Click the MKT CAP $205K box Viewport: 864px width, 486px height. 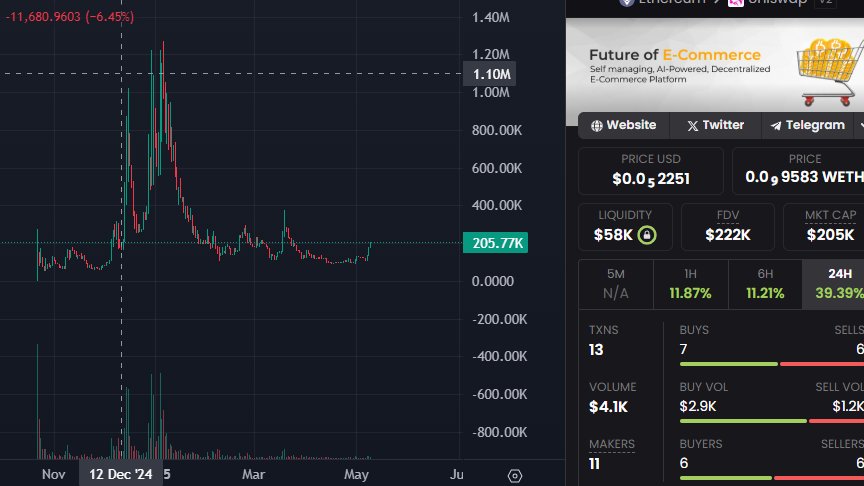coord(824,227)
